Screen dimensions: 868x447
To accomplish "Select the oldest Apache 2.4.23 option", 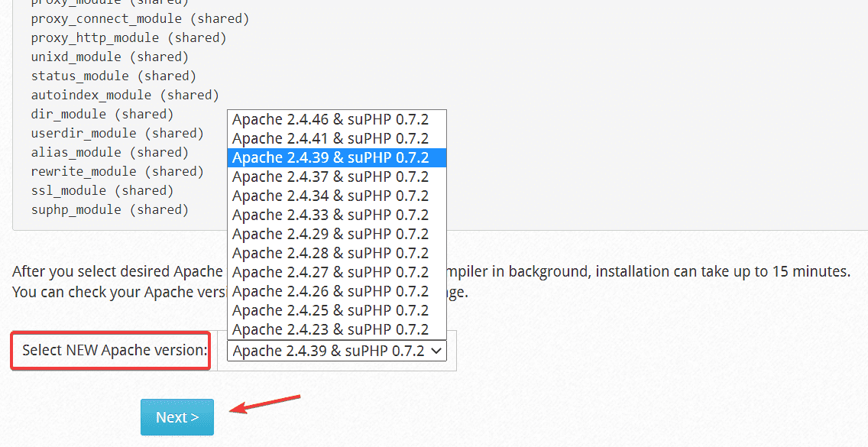I will tap(331, 329).
